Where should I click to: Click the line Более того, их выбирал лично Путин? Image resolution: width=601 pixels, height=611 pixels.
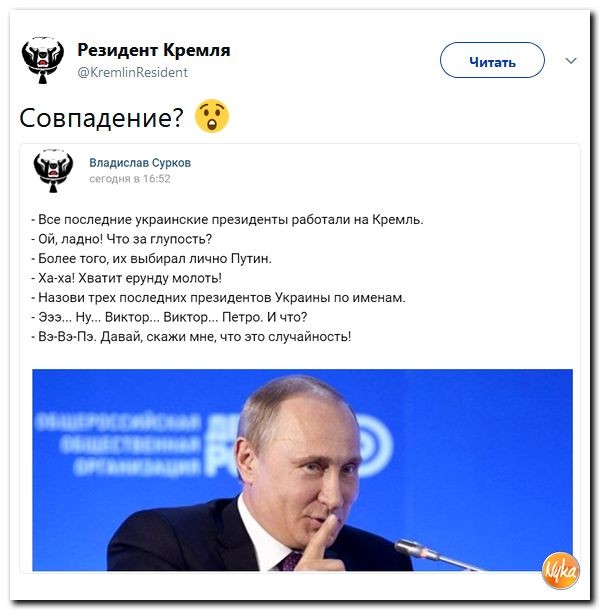(151, 258)
